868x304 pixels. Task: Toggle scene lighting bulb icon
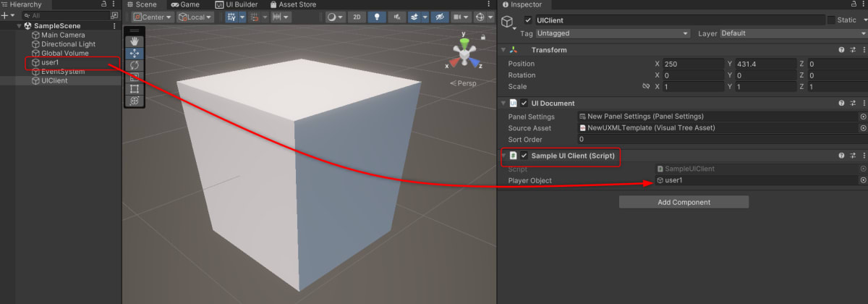(377, 17)
